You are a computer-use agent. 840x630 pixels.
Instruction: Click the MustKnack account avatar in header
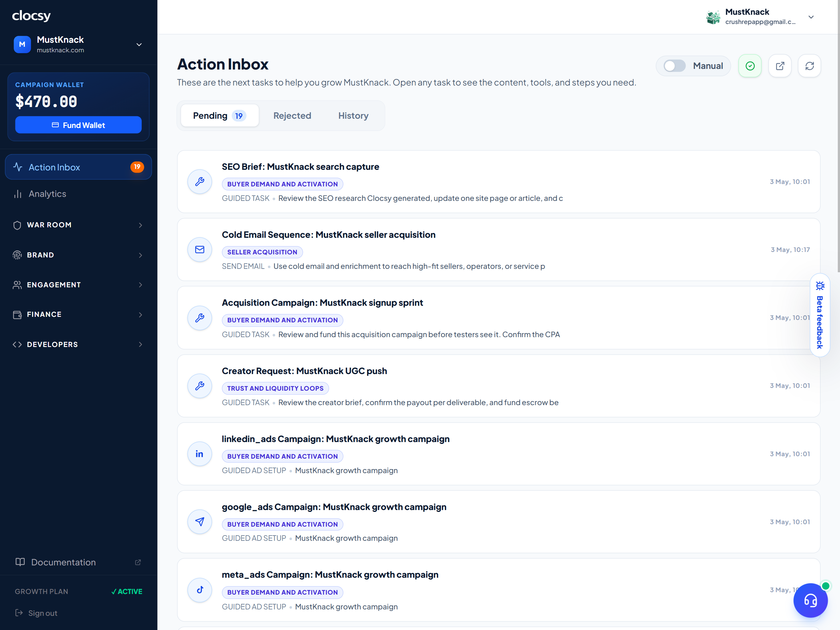(x=713, y=17)
